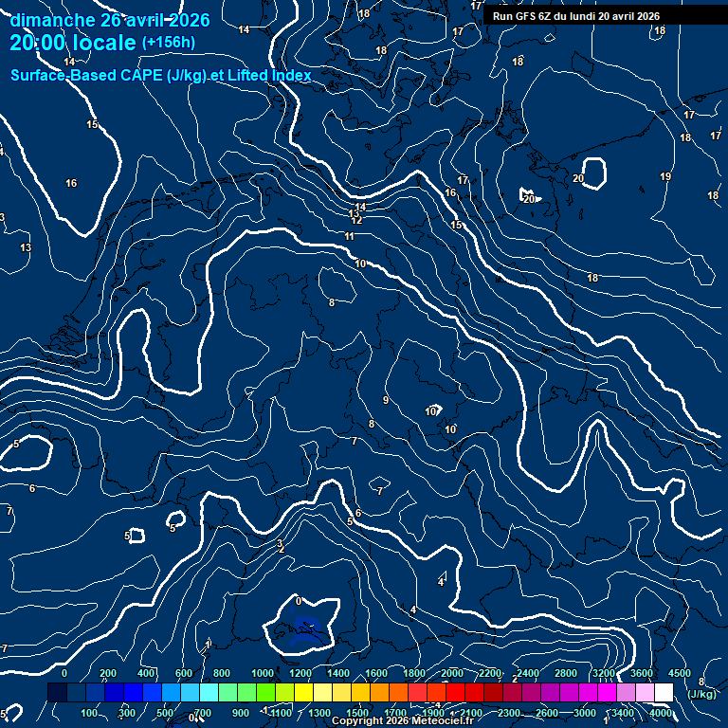Select the pure yellow swatch for 1200–1300
This screenshot has height=728, width=728.
(303, 692)
